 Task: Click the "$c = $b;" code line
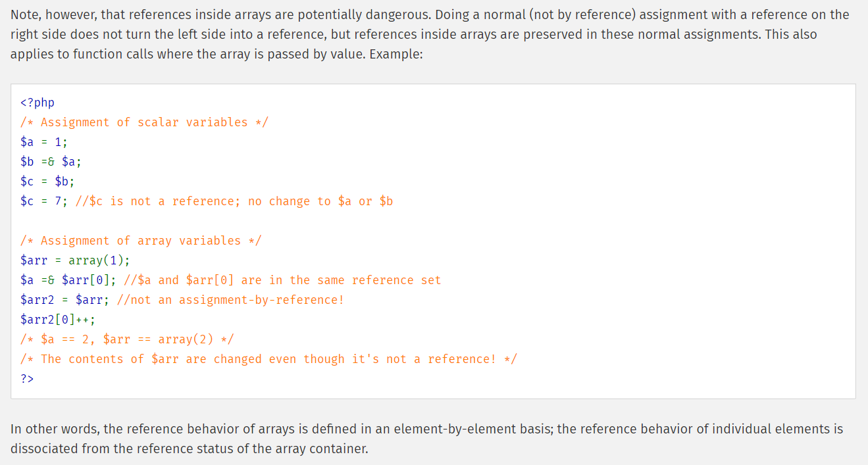47,182
